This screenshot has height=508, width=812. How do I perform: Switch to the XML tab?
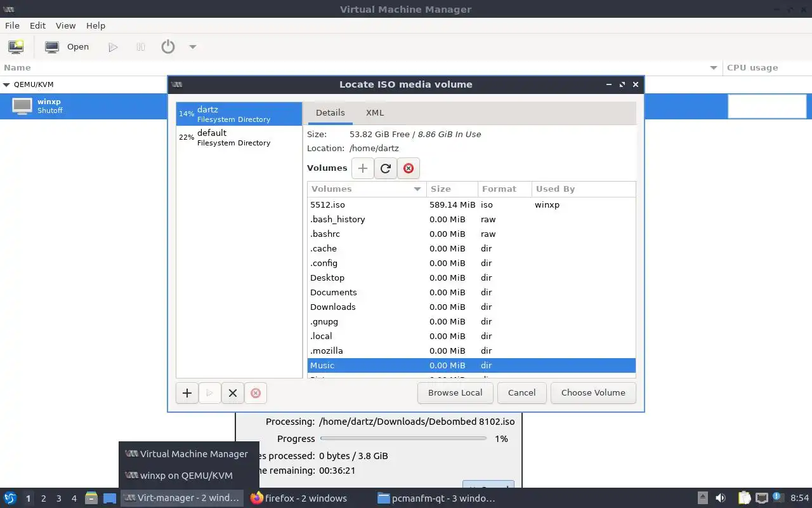pyautogui.click(x=375, y=112)
